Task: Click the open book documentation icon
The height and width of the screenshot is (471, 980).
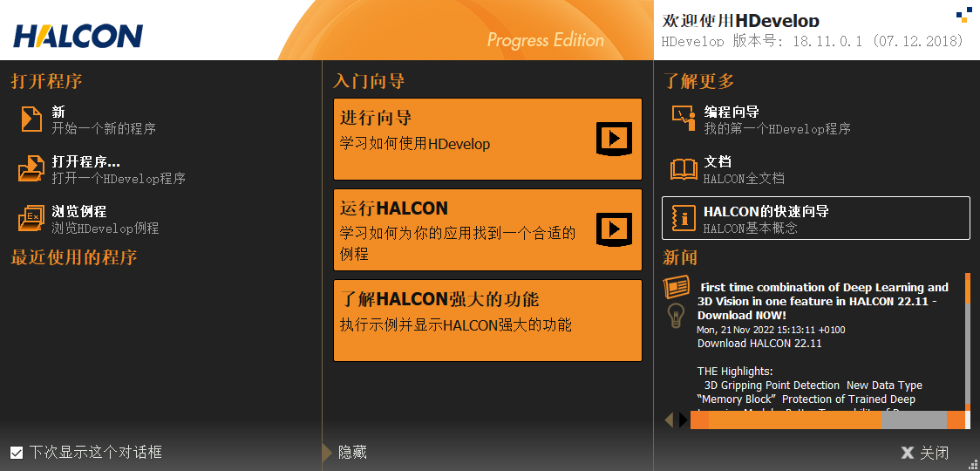Action: pyautogui.click(x=684, y=169)
